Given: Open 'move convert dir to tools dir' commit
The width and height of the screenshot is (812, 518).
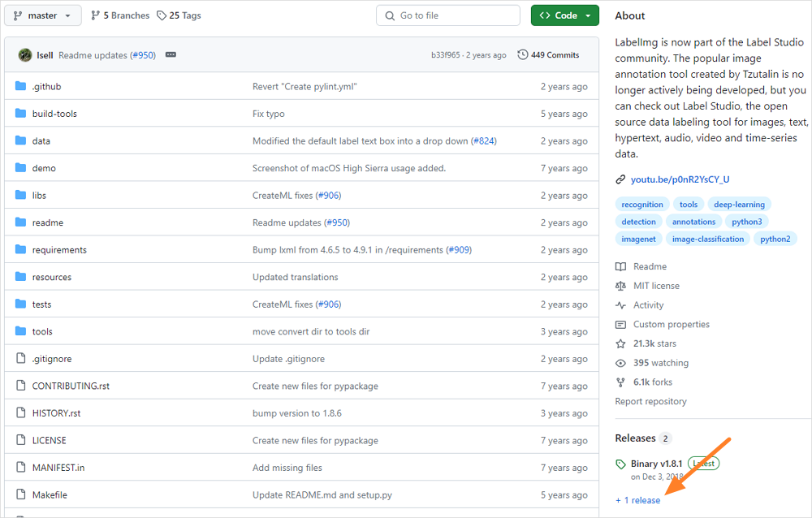Looking at the screenshot, I should [x=311, y=331].
